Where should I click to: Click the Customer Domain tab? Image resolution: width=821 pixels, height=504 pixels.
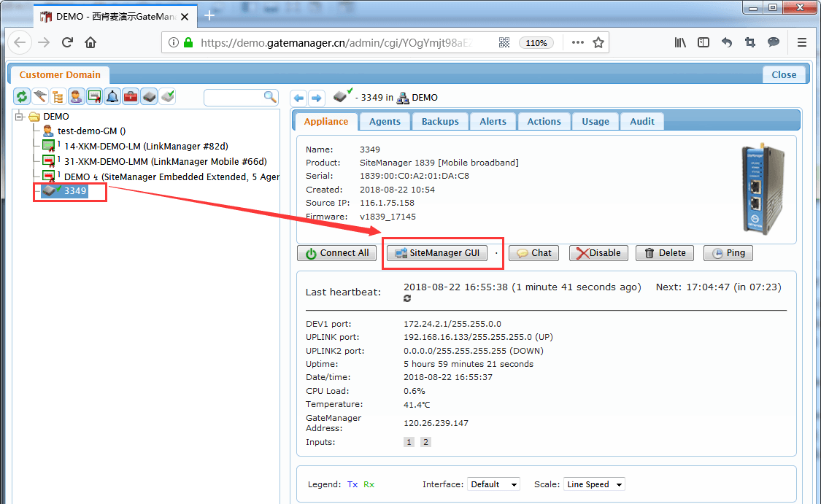(60, 75)
